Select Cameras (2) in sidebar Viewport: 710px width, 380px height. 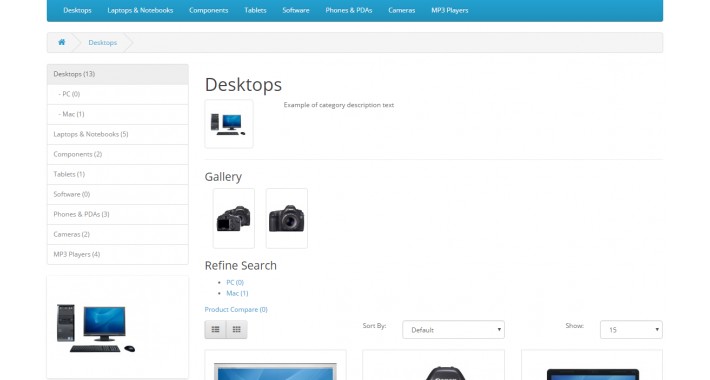(118, 235)
